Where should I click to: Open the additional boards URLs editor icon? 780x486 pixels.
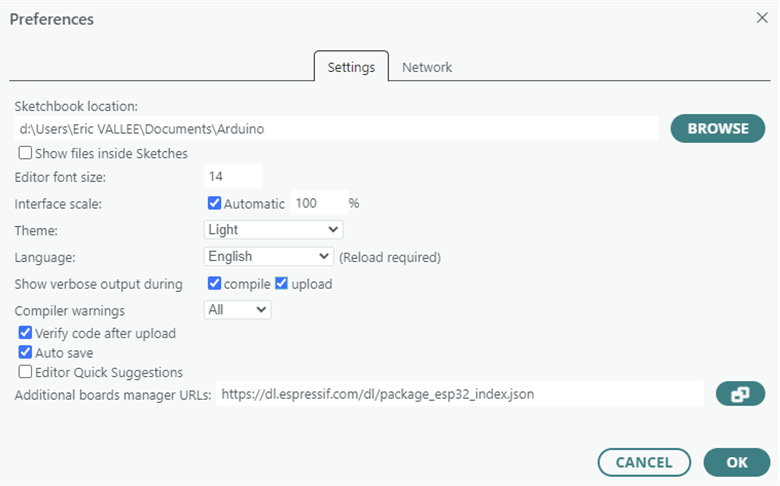tap(740, 394)
